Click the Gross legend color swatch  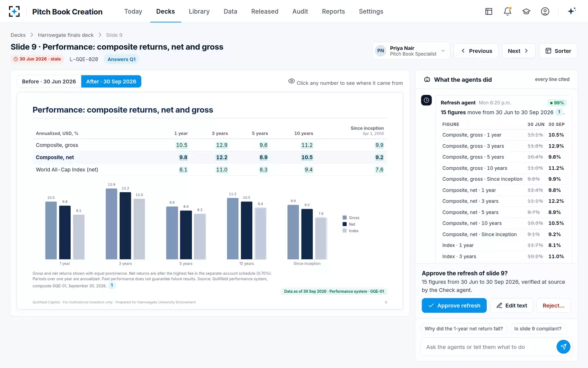point(345,218)
